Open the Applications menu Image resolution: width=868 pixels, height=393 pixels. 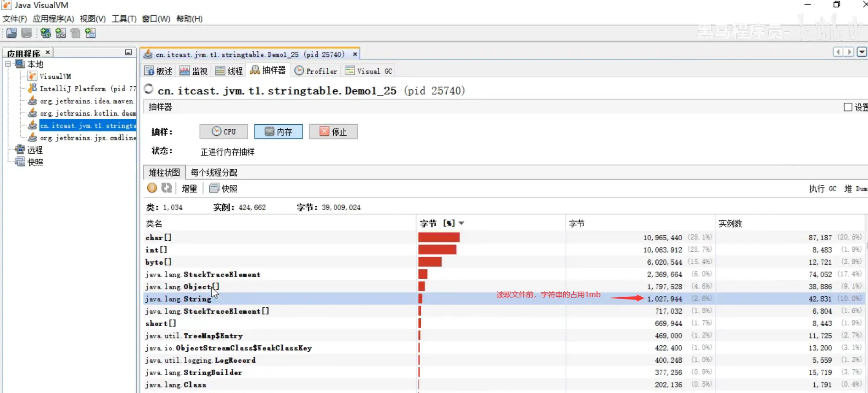coord(53,19)
